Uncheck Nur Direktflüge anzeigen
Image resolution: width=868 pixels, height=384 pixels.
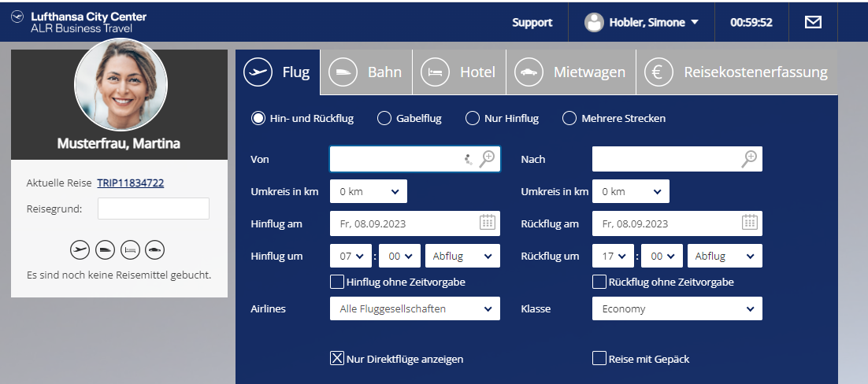(337, 359)
